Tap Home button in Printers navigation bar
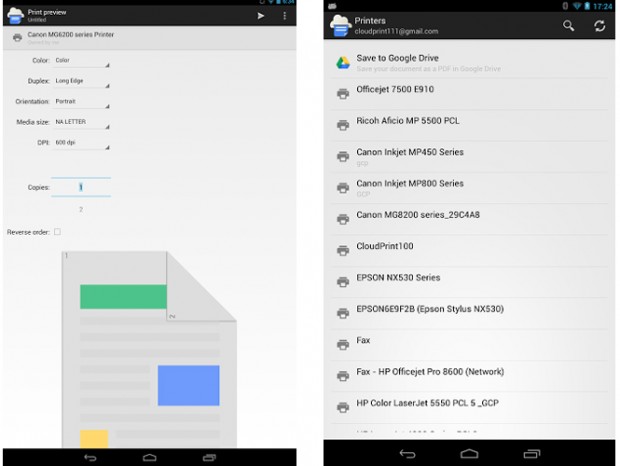Screen dimensions: 620x466 [x=469, y=454]
